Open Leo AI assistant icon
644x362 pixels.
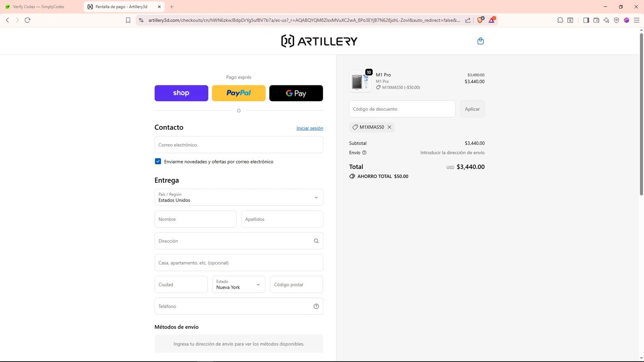click(606, 20)
